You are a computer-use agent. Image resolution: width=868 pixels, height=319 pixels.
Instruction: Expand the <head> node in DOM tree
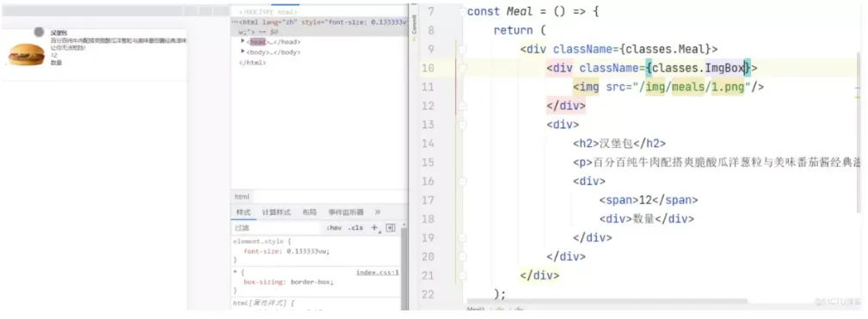pos(243,41)
